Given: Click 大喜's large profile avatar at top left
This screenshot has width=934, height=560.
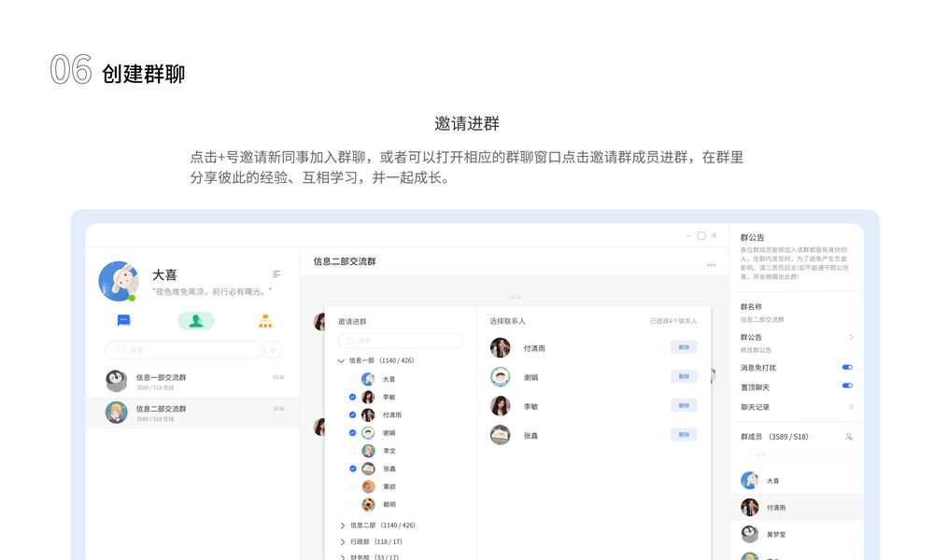Looking at the screenshot, I should pos(119,281).
